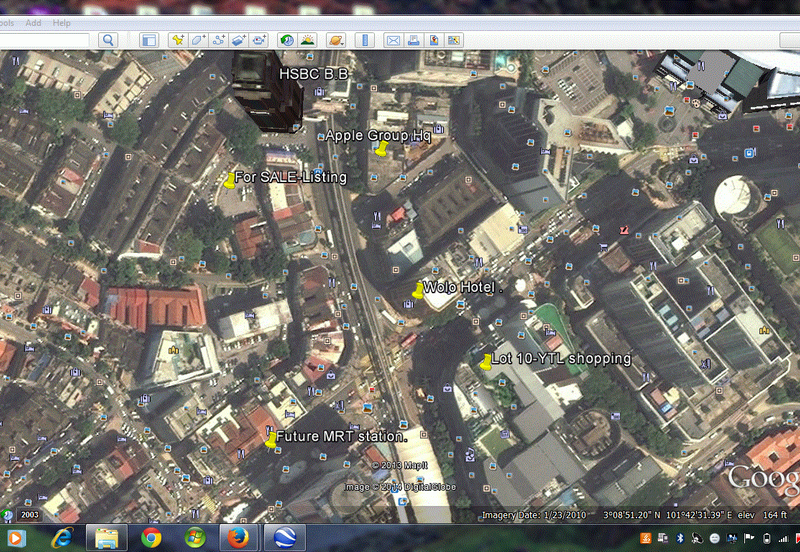Select the Apple Group Hq placemark pin
800x552 pixels.
[381, 148]
